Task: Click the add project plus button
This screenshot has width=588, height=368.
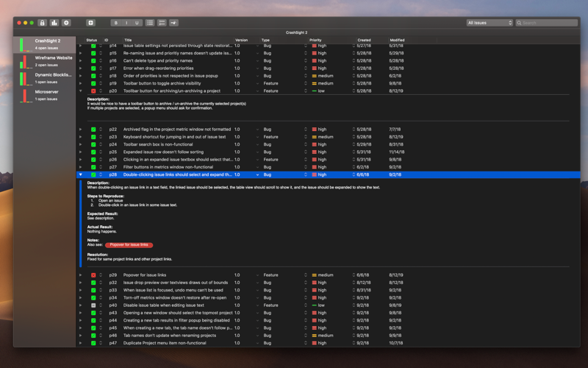Action: tap(66, 23)
